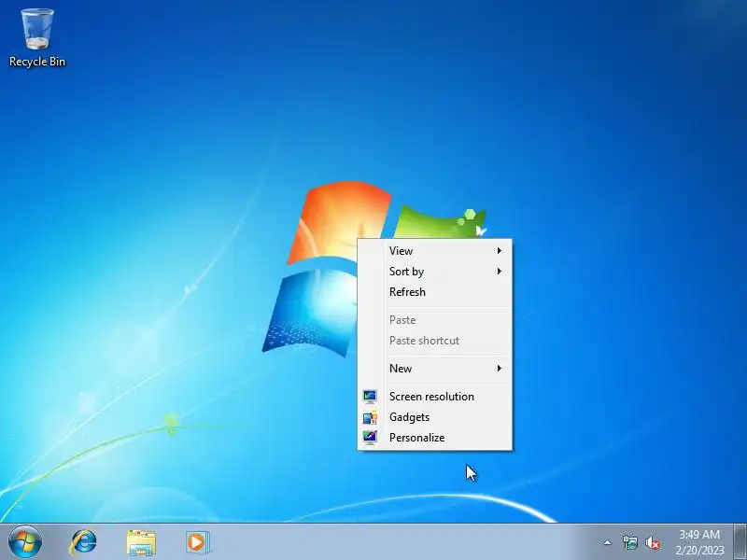Viewport: 747px width, 560px height.
Task: Click the Recycle Bin label text
Action: (x=37, y=62)
